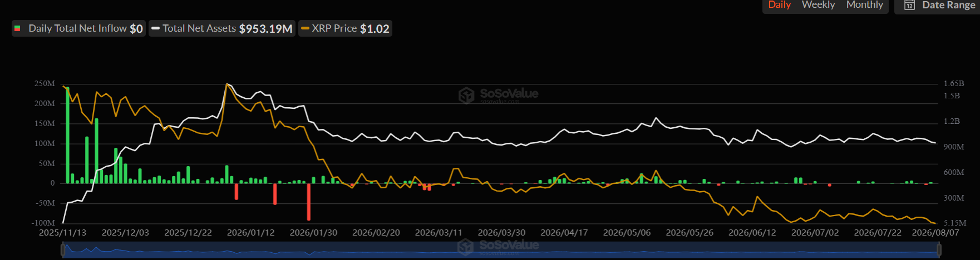Click the 2026/08/07 x-axis date label
This screenshot has height=260, width=980.
pyautogui.click(x=935, y=233)
